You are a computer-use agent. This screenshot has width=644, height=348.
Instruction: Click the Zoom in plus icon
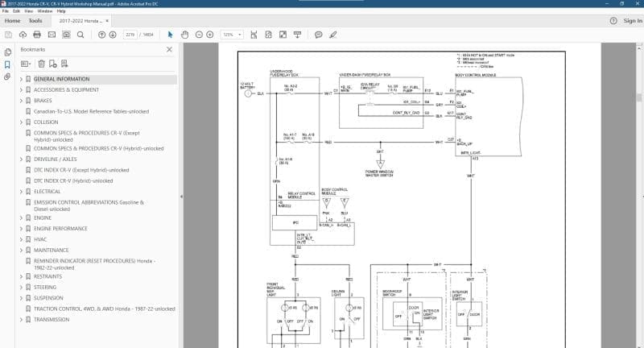210,35
